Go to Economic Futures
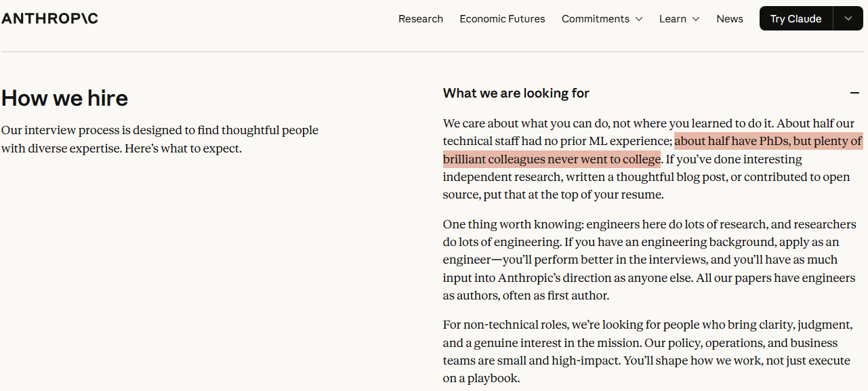This screenshot has height=391, width=868. click(502, 19)
